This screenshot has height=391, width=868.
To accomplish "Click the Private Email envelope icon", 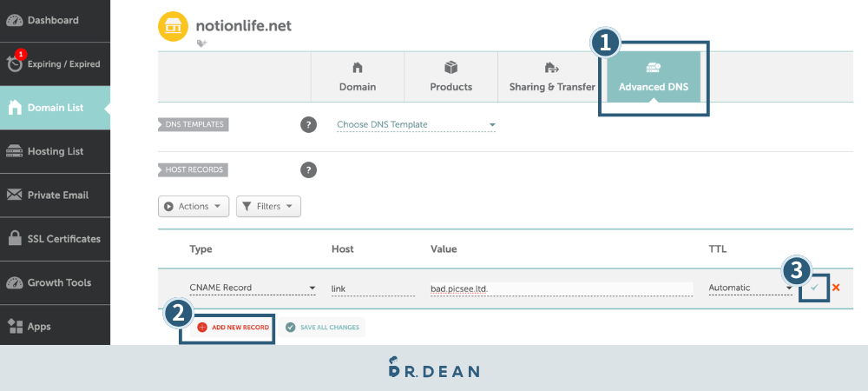I will [x=15, y=195].
